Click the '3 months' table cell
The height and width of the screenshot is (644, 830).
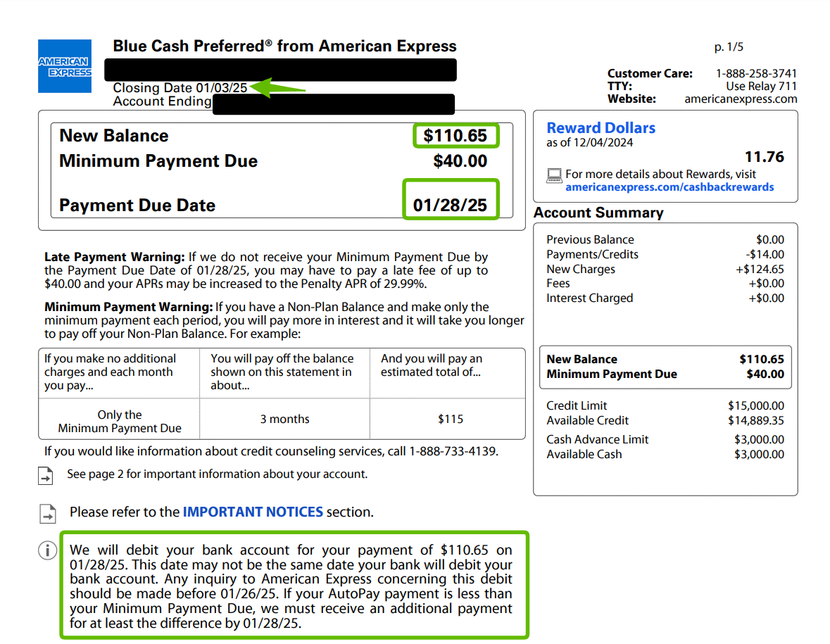285,419
